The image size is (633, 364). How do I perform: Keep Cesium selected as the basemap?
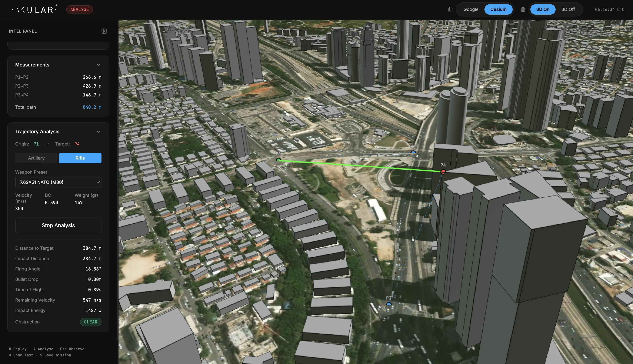[x=498, y=9]
